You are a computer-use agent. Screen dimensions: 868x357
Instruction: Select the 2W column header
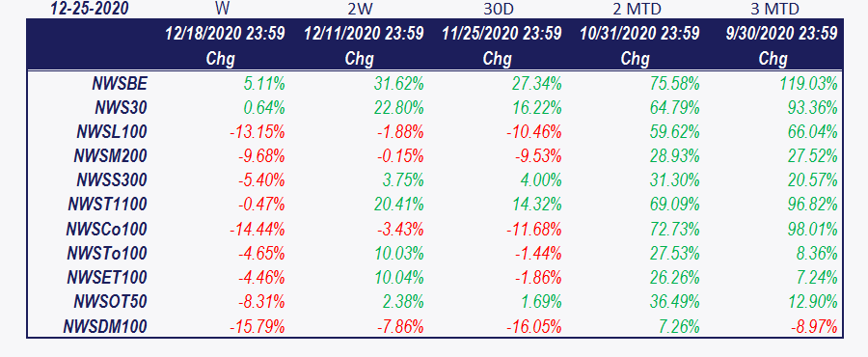click(360, 9)
